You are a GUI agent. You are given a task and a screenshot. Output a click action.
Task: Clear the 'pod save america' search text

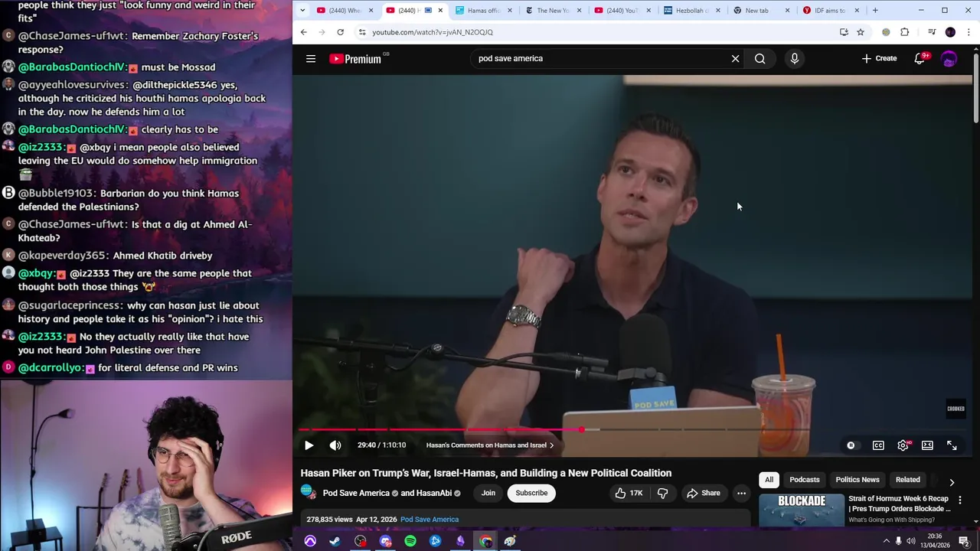tap(735, 58)
